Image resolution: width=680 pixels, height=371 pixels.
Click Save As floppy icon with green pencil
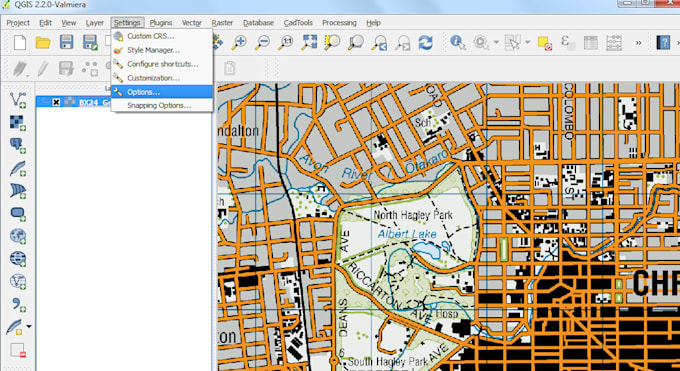(x=90, y=42)
